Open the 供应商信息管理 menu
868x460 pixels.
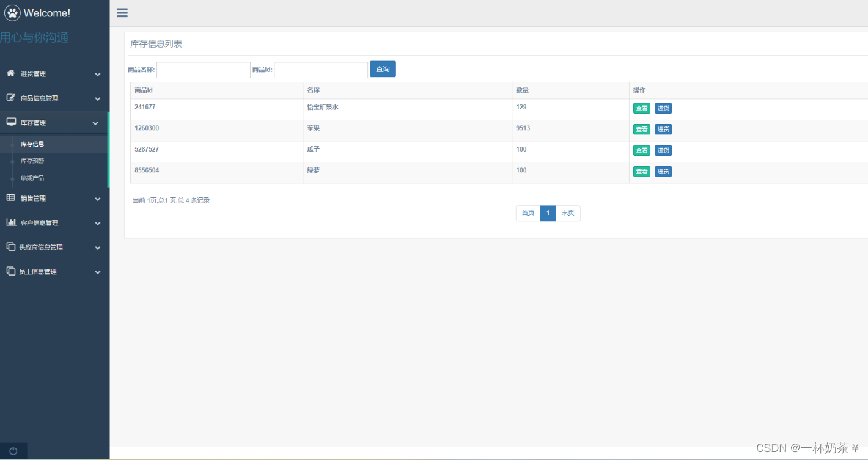point(54,247)
